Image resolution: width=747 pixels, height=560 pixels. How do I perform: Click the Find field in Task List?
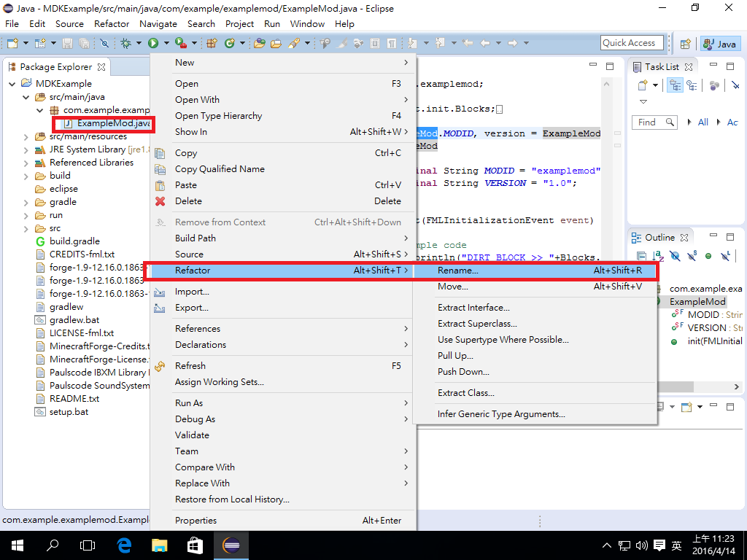tap(654, 122)
